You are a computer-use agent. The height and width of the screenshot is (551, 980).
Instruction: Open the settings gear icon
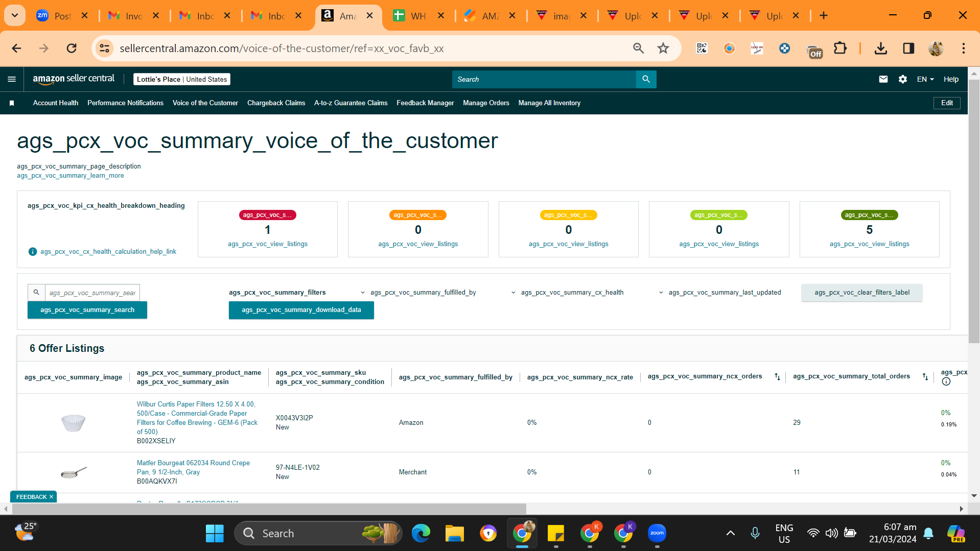(902, 79)
